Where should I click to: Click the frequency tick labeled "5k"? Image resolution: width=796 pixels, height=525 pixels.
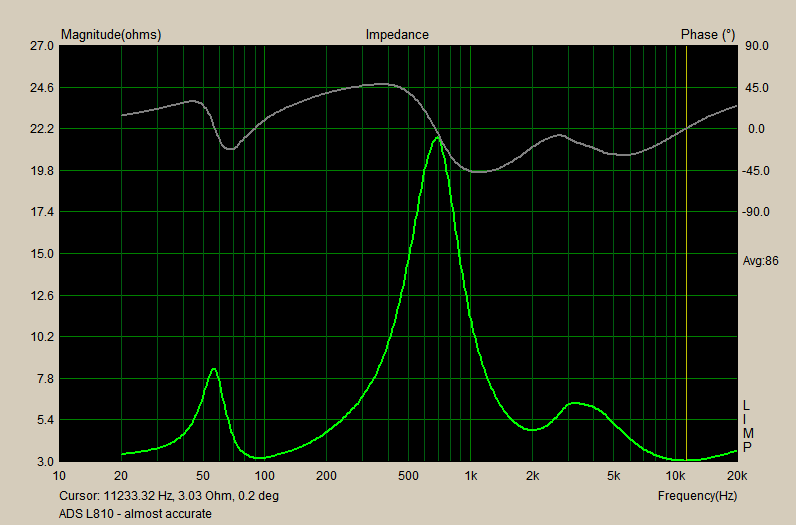tap(614, 476)
